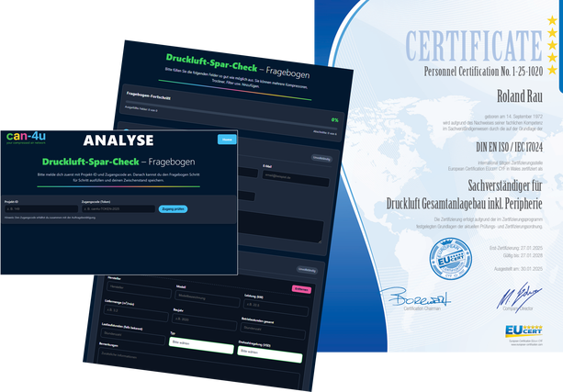Click the ANALYSE heading text
Image resolution: width=563 pixels, height=392 pixels.
pos(119,141)
